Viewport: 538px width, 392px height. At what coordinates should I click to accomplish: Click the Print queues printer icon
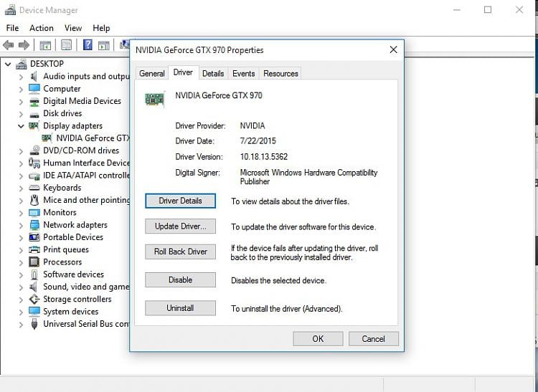tap(34, 250)
